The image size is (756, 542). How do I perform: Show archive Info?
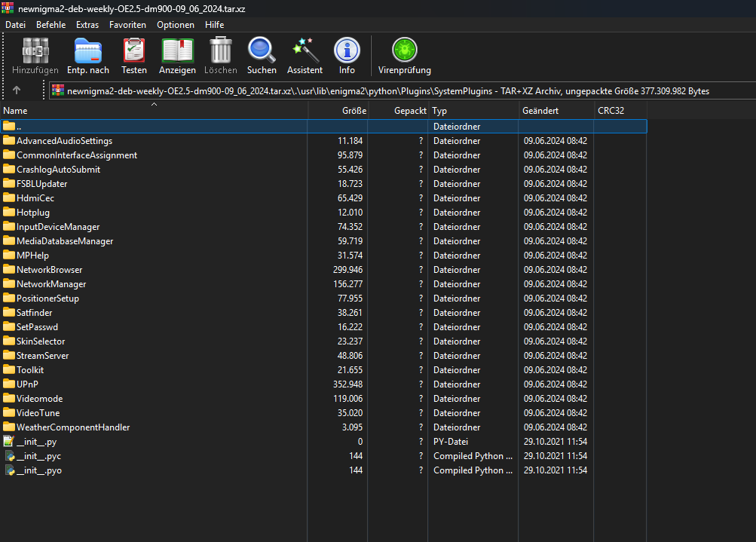coord(347,51)
